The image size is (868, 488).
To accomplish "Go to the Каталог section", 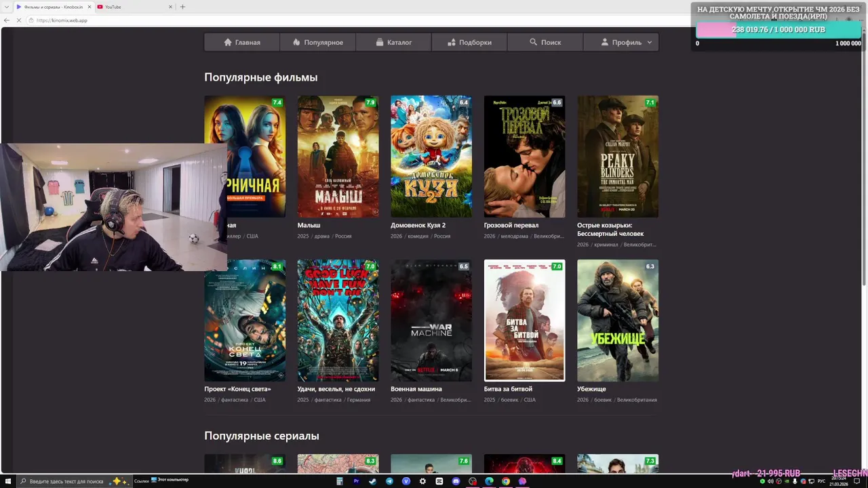I will (394, 42).
